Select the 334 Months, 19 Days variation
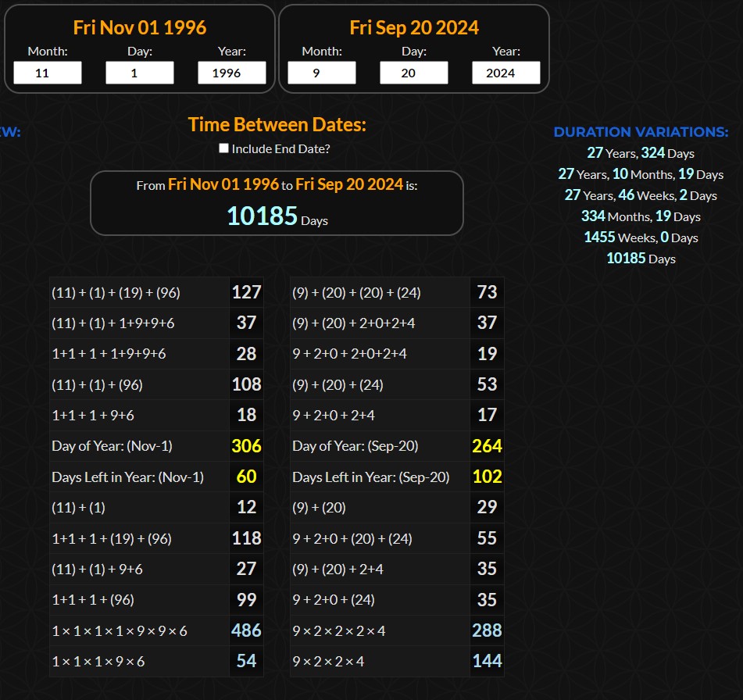 (641, 216)
